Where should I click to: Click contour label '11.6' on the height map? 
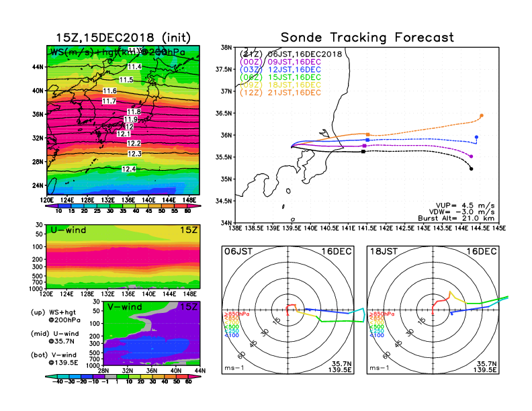(x=109, y=91)
